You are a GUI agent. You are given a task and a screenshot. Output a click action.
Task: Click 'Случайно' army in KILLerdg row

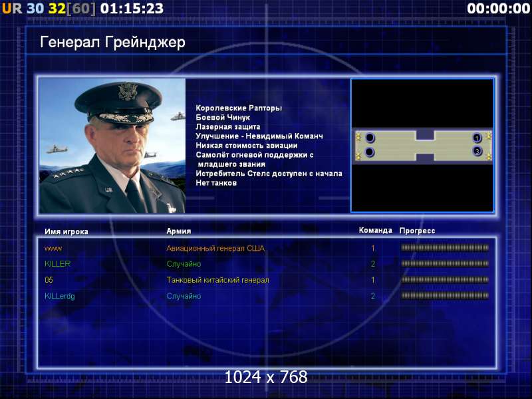[x=184, y=296]
